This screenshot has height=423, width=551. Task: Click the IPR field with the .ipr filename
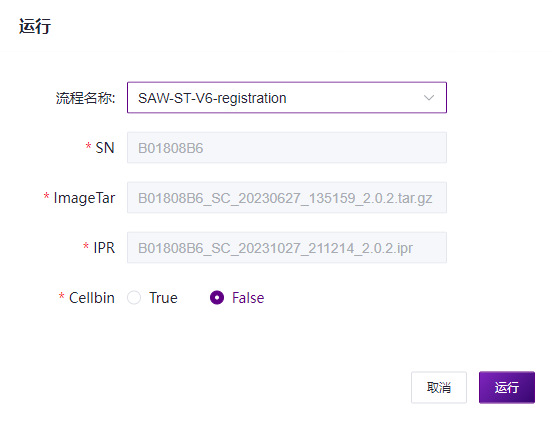click(x=287, y=247)
